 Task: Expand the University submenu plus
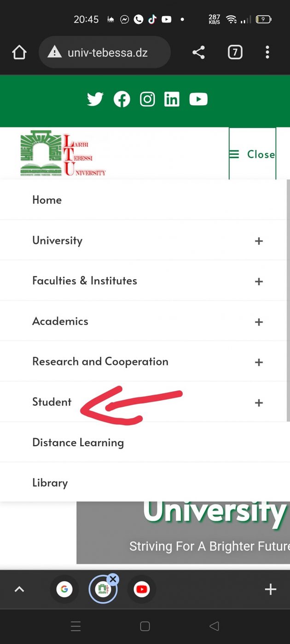tap(259, 241)
